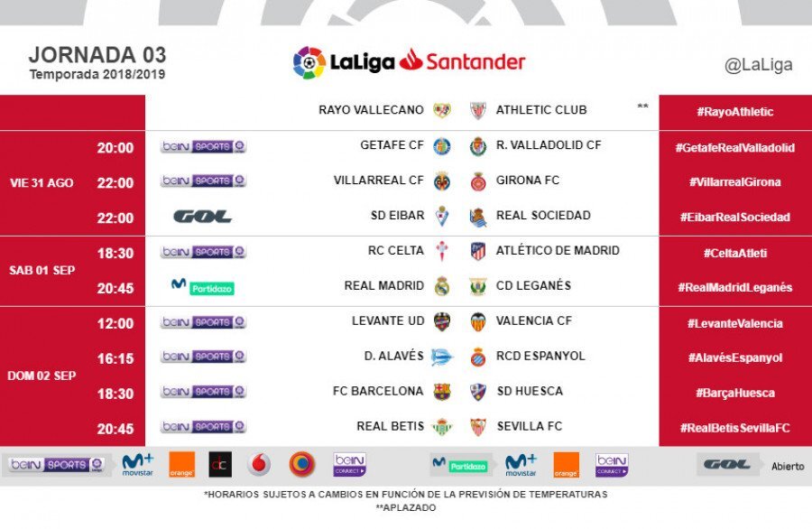The width and height of the screenshot is (812, 529).
Task: Click the JORNADA 03 heading
Action: coord(97,55)
